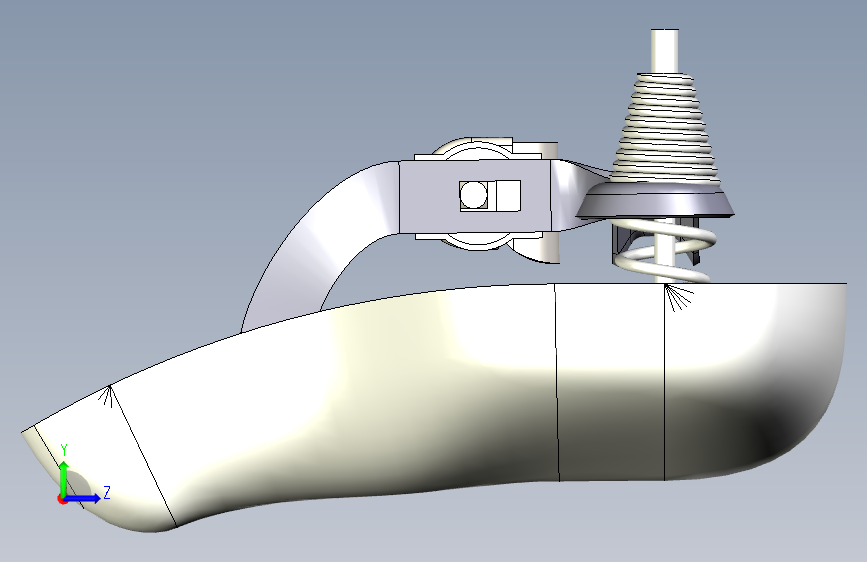Image resolution: width=867 pixels, height=562 pixels.
Task: Select the rectangular gray clamp block
Action: (475, 196)
